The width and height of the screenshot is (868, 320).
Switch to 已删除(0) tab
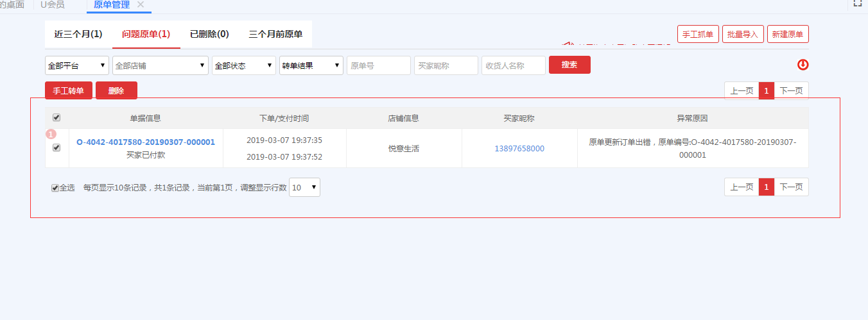pyautogui.click(x=209, y=34)
